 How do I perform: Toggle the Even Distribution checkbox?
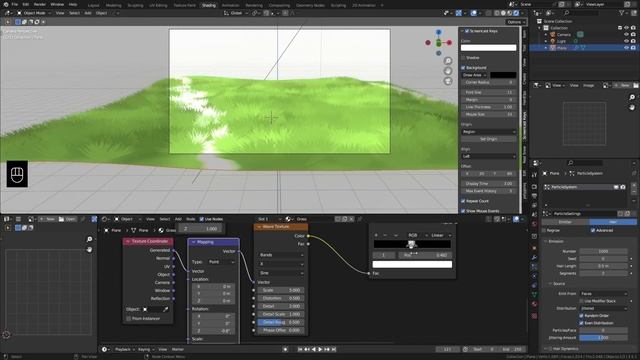point(581,323)
